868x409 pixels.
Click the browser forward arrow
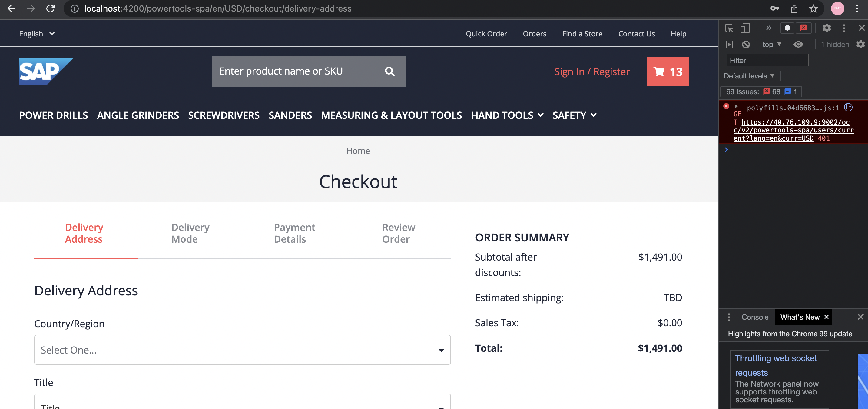(x=31, y=8)
